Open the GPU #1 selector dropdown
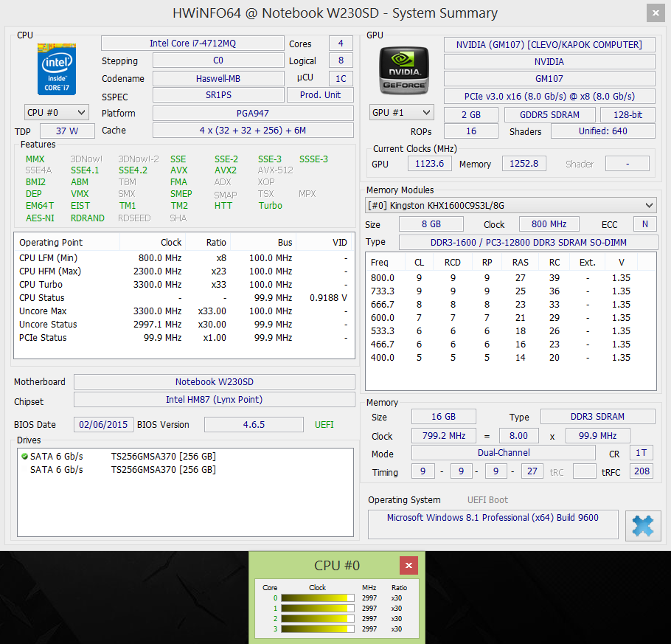The image size is (671, 644). point(401,113)
